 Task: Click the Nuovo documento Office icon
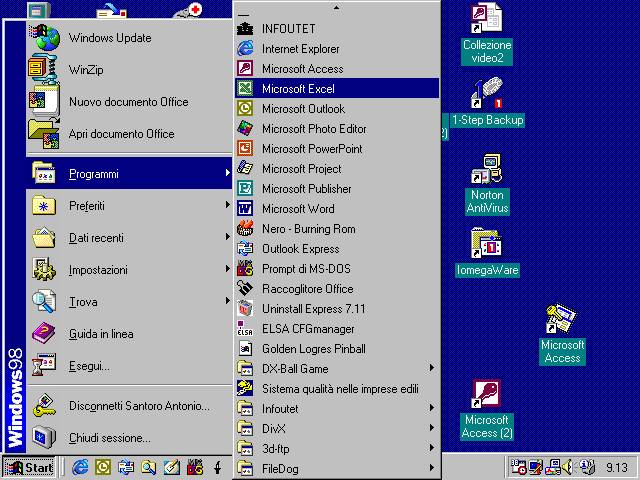tap(44, 100)
